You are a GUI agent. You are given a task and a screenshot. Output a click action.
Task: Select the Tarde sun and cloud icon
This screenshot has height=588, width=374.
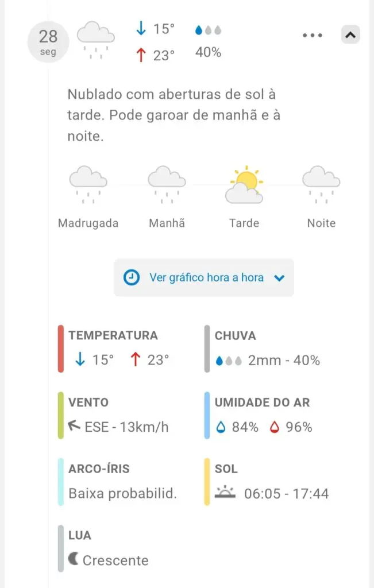click(x=244, y=184)
